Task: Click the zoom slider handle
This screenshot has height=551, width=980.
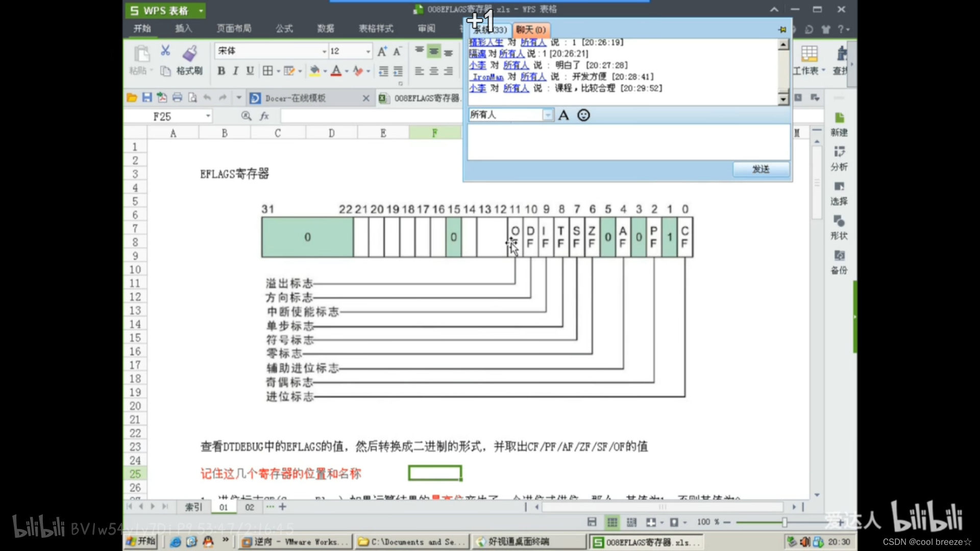Action: coord(785,522)
